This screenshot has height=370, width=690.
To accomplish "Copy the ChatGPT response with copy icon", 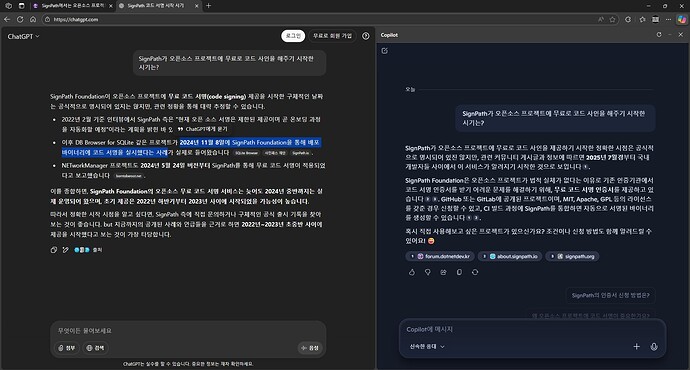I will click(54, 250).
